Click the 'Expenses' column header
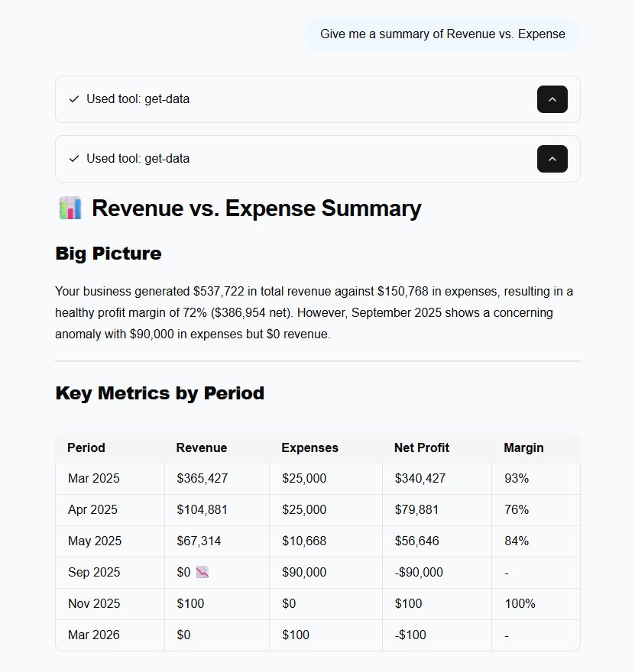Image resolution: width=635 pixels, height=672 pixels. (x=309, y=448)
